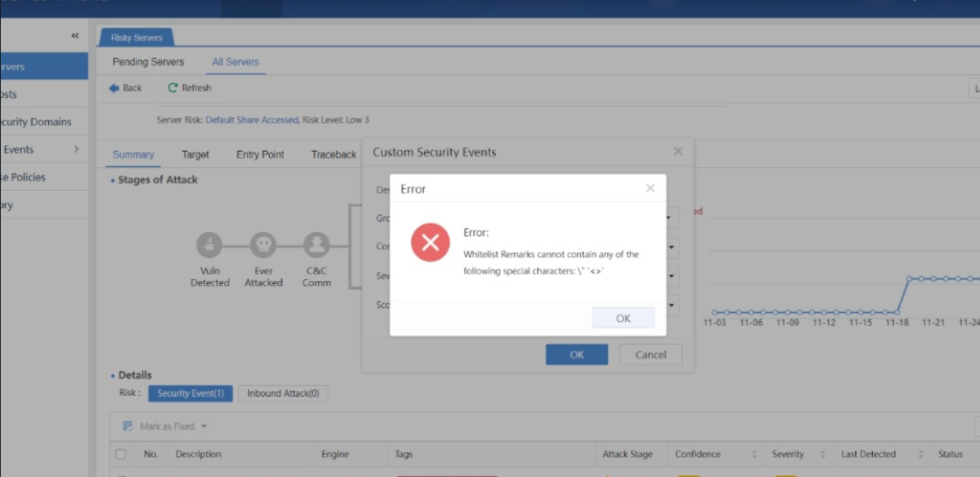Viewport: 980px width, 477px height.
Task: Select the Inbound Attack(0) filter
Action: pos(282,394)
